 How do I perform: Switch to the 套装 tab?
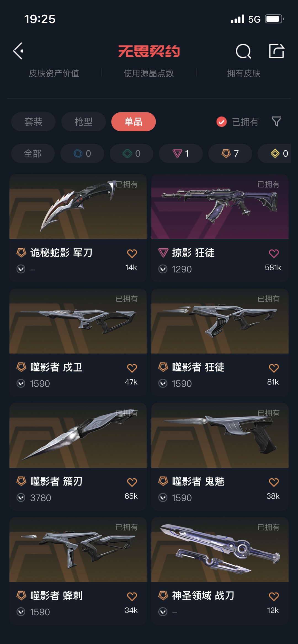[x=33, y=122]
